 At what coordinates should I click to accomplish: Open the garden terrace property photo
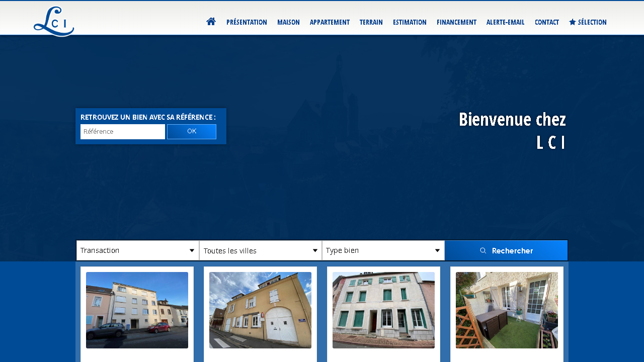(507, 310)
